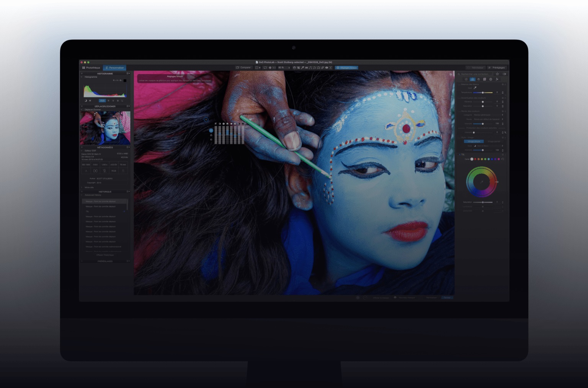588x388 pixels.
Task: Select the Crop tool in toolbar
Action: click(298, 68)
